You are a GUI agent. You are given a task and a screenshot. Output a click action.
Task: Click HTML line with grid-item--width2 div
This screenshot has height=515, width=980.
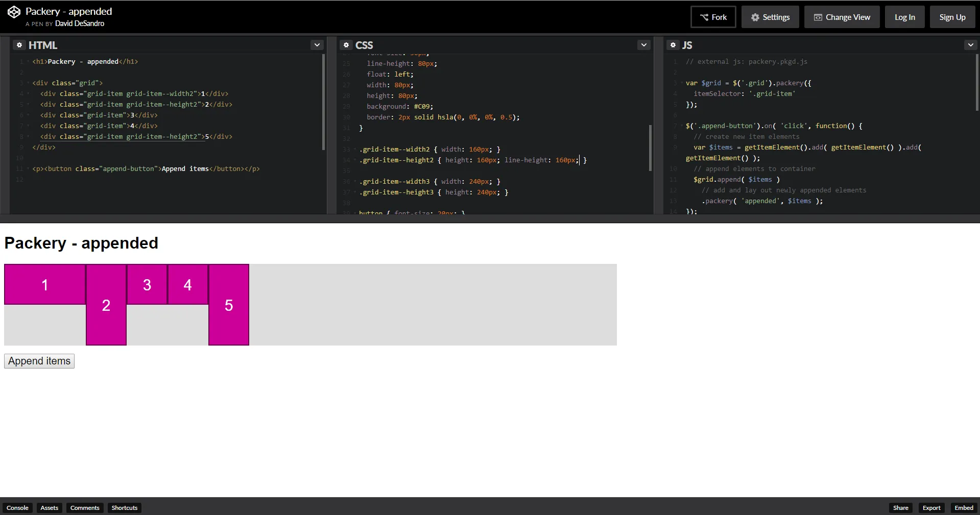[134, 94]
